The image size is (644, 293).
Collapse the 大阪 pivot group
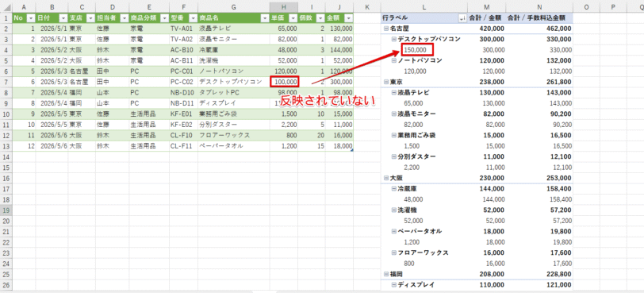(386, 178)
